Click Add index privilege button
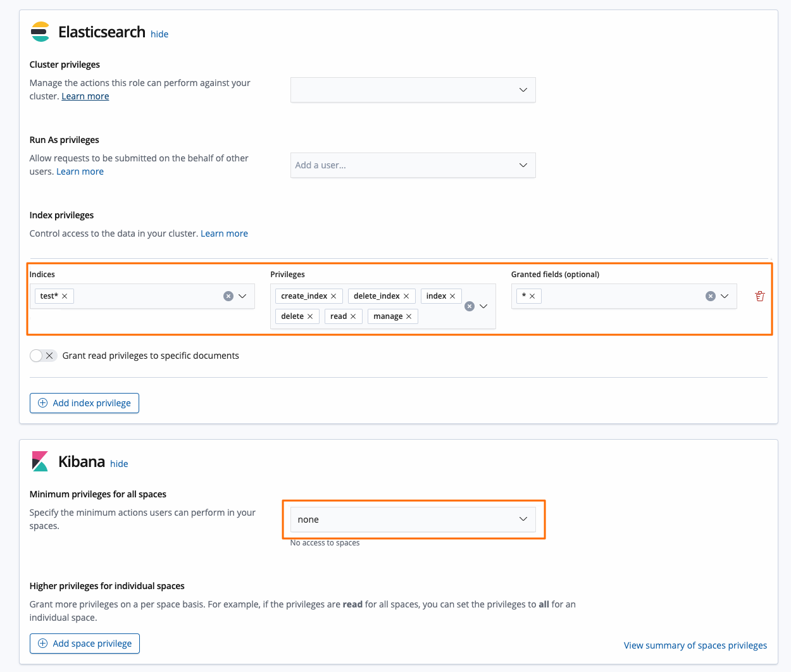Viewport: 791px width, 672px height. 84,403
